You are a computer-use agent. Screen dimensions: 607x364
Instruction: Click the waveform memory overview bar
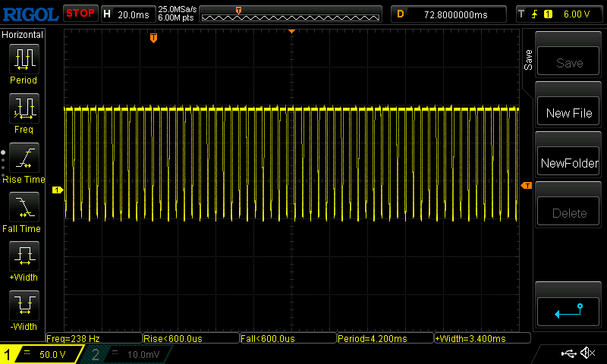(291, 15)
